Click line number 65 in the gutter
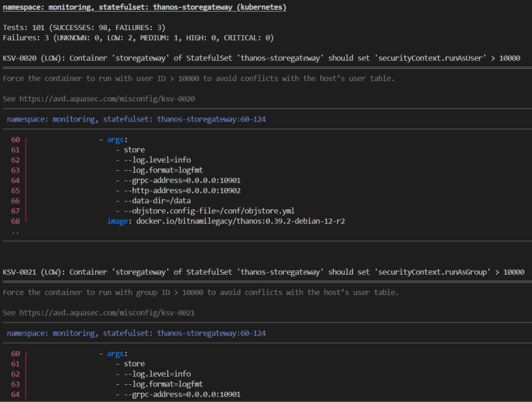Image resolution: width=532 pixels, height=402 pixels. tap(16, 191)
